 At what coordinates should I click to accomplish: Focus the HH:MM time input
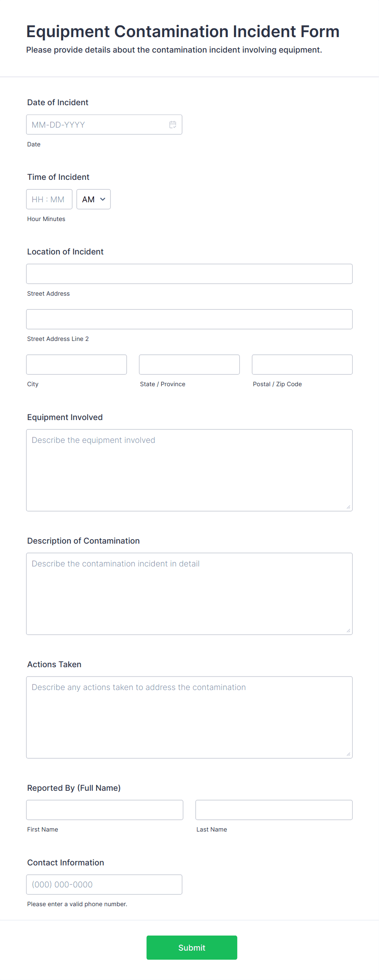click(x=49, y=199)
